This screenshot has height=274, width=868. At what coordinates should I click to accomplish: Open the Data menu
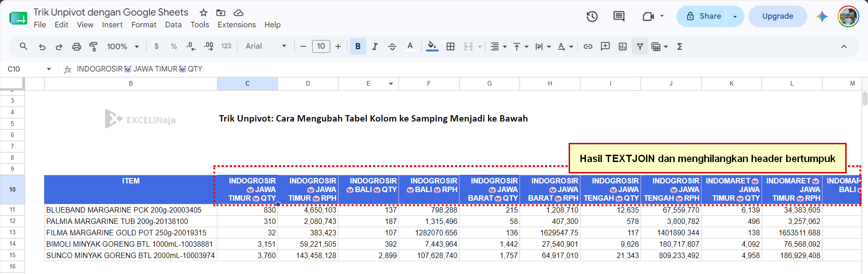(x=173, y=25)
